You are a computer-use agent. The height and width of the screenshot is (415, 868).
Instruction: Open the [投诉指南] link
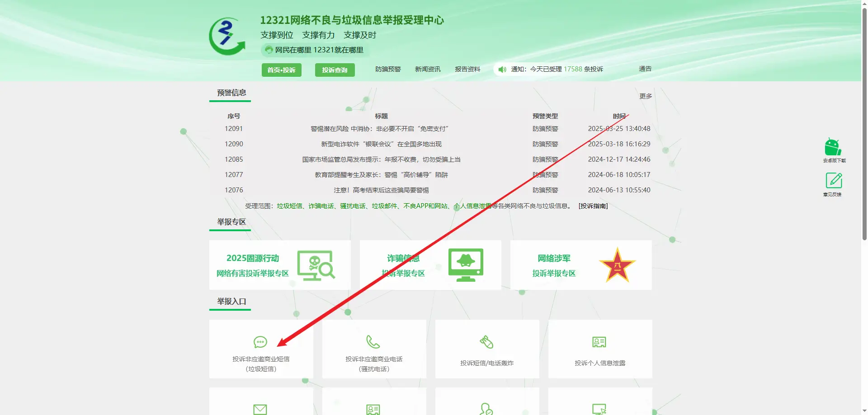coord(593,206)
